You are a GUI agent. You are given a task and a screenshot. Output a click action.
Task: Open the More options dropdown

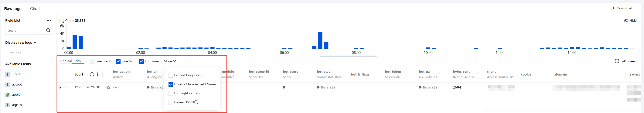click(x=170, y=61)
